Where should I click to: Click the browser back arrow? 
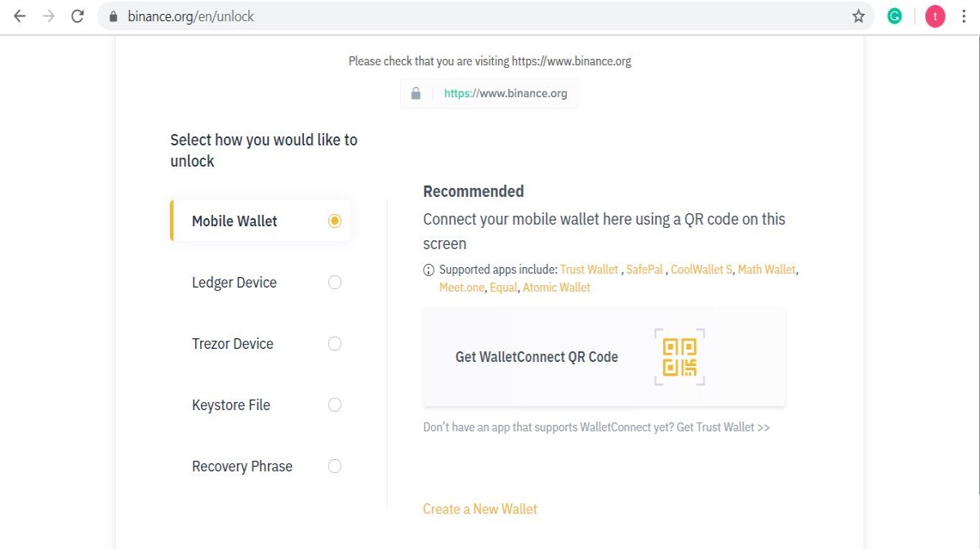pos(20,16)
